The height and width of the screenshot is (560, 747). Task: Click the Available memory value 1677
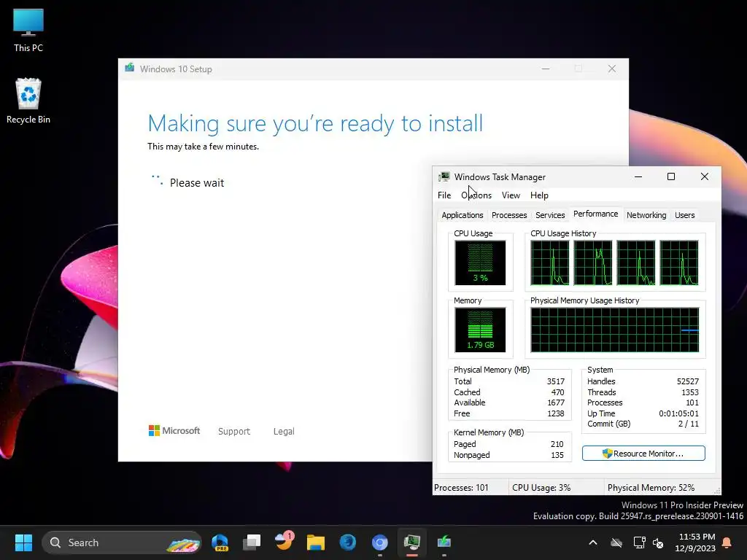556,402
